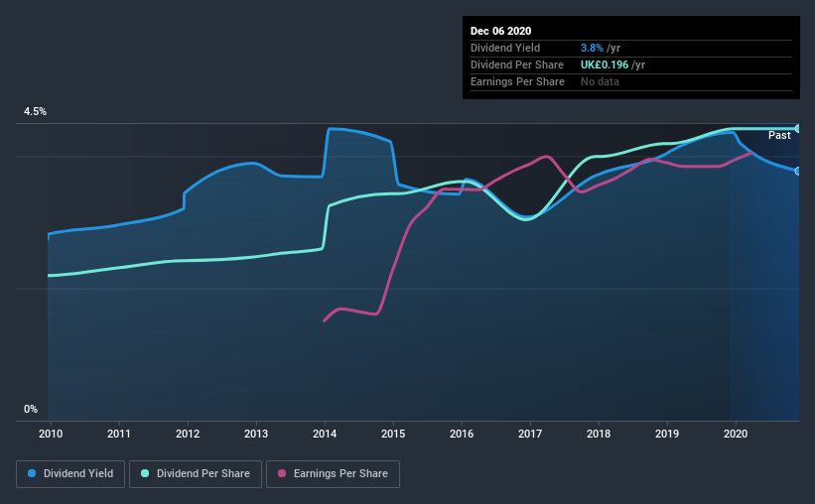
Task: Click the Dec 06 2020 tooltip date
Action: point(500,31)
